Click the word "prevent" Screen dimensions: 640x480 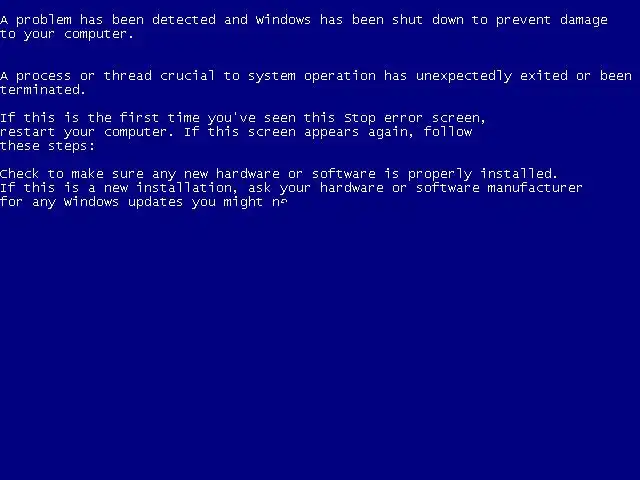[x=523, y=21]
